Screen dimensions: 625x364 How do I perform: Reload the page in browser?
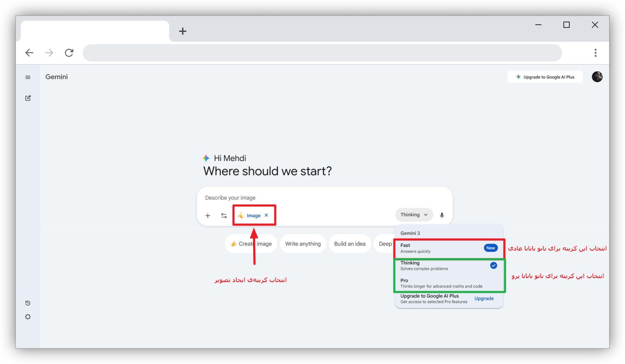coord(69,53)
